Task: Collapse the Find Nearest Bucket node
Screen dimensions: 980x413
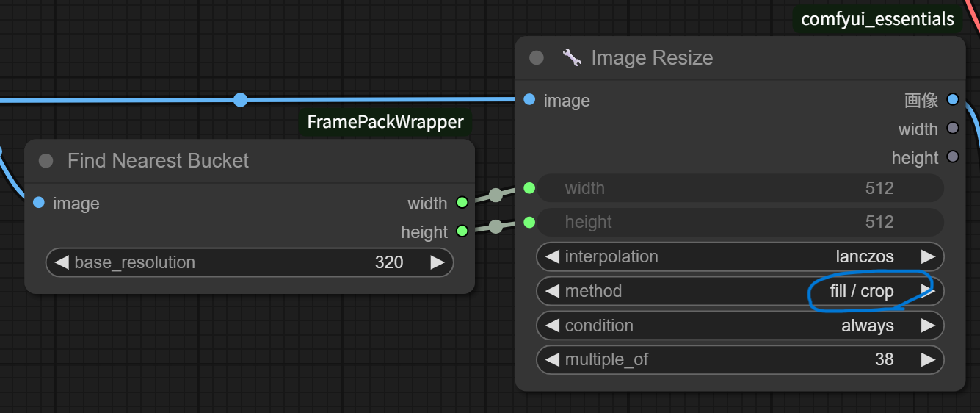Action: (x=46, y=160)
